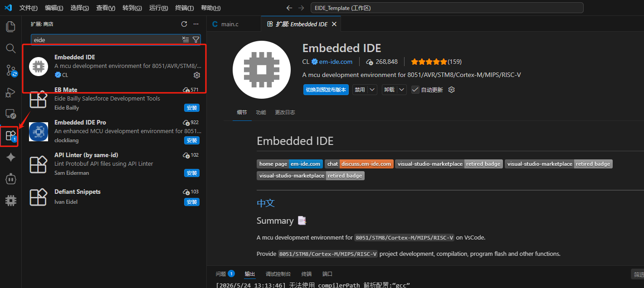
Task: Open the Run menu
Action: [159, 8]
